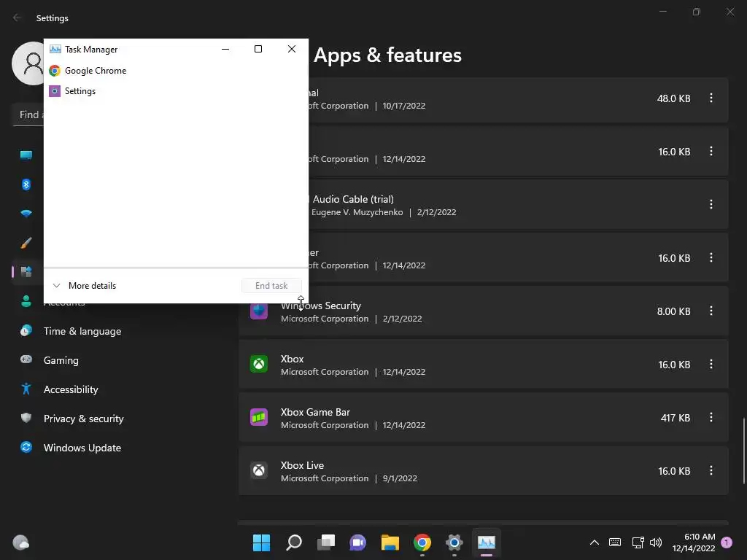Click the Accounts person icon in sidebar
Viewport: 747px width, 560px height.
(x=26, y=301)
